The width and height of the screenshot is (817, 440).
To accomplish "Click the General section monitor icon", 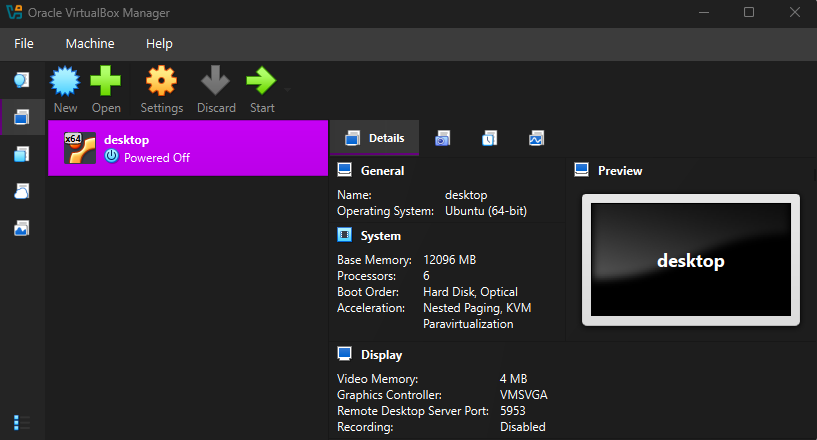I will [344, 170].
